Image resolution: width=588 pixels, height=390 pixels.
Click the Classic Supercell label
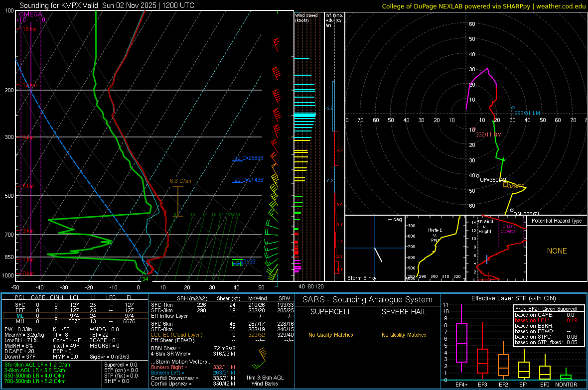point(509,229)
